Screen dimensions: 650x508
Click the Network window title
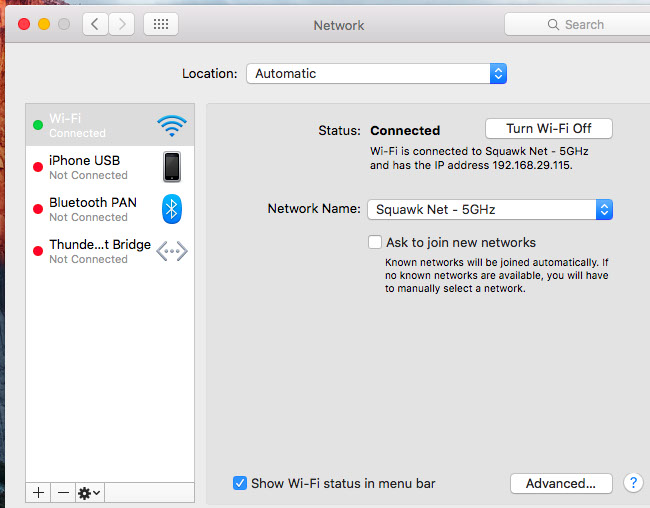click(339, 25)
